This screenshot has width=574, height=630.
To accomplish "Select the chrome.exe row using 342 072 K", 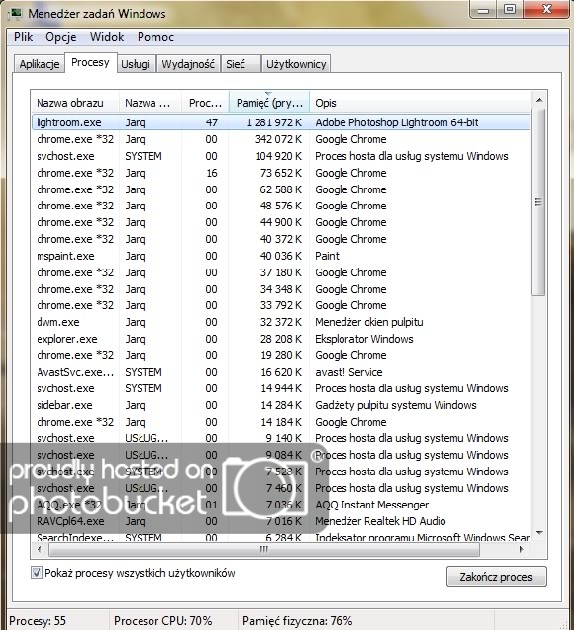I will point(281,139).
